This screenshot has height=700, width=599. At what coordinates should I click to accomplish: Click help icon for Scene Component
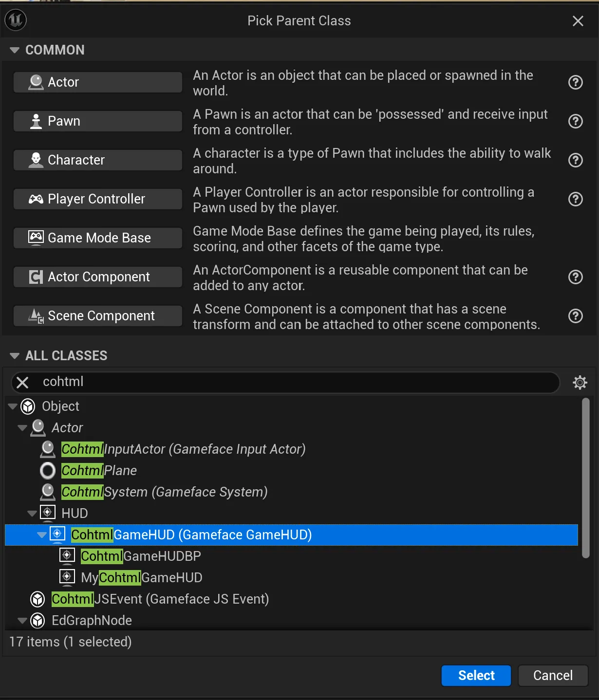[x=575, y=316]
